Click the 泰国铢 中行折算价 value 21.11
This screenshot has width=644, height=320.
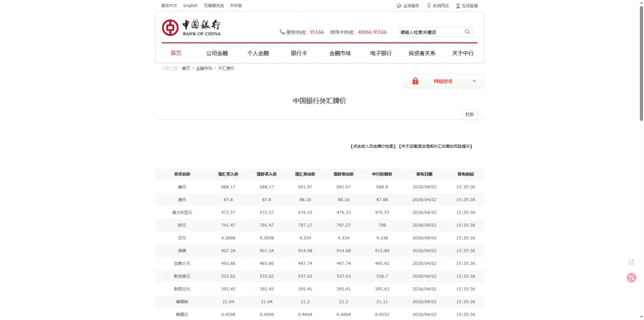pyautogui.click(x=382, y=302)
